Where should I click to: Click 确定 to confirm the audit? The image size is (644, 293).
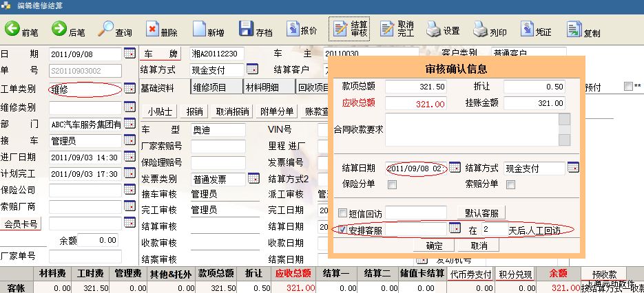point(434,246)
